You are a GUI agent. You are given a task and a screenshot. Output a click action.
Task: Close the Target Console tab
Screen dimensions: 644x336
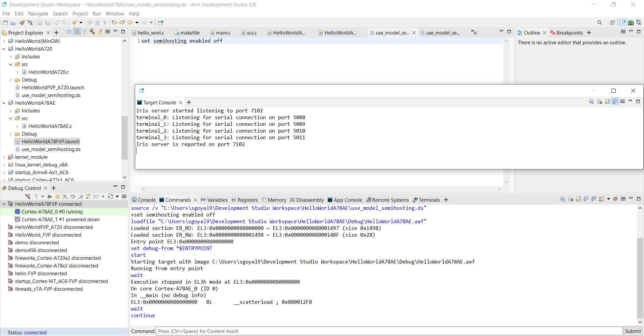point(180,103)
